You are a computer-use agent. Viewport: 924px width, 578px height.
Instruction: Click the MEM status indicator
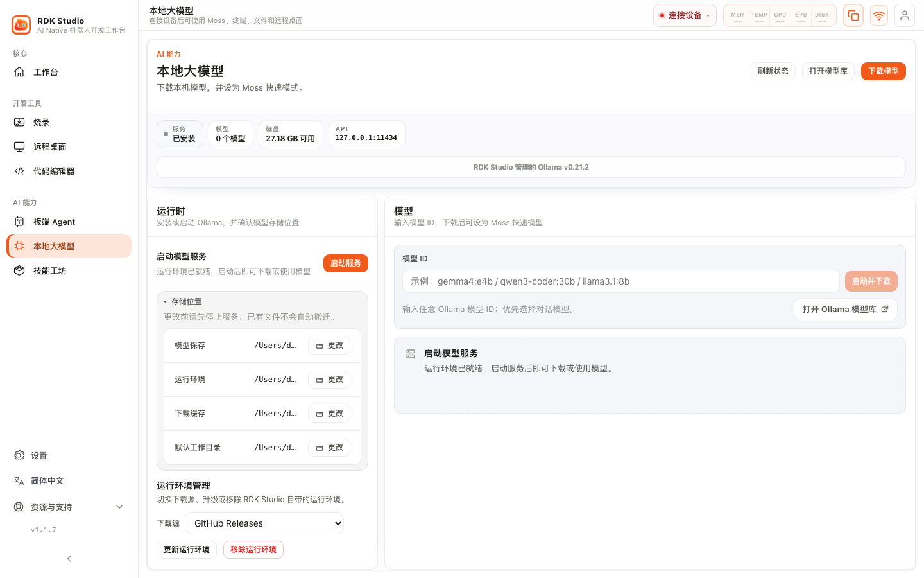pyautogui.click(x=738, y=17)
